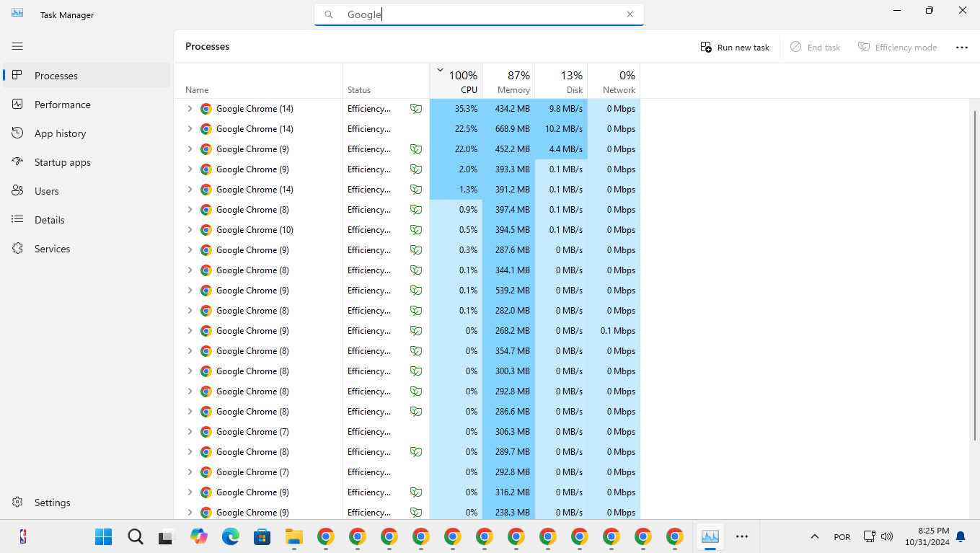
Task: Expand the Chrome group using 344.1 MB
Action: tap(190, 270)
